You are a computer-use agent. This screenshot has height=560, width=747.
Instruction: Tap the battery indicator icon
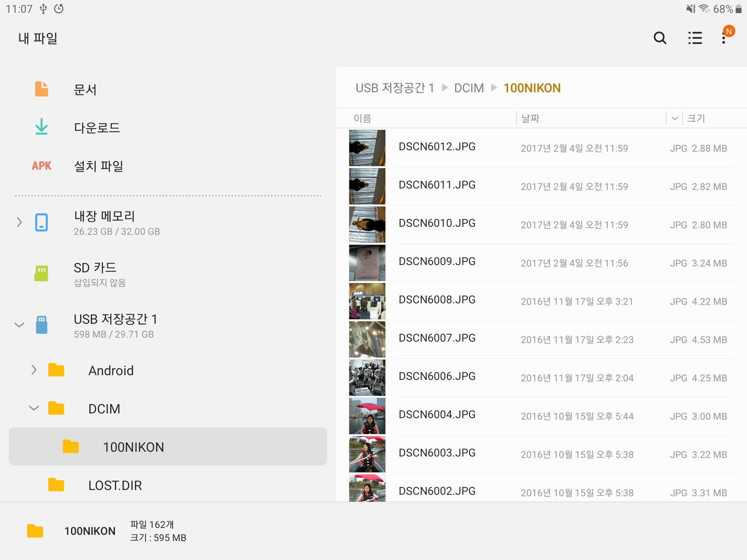(738, 9)
